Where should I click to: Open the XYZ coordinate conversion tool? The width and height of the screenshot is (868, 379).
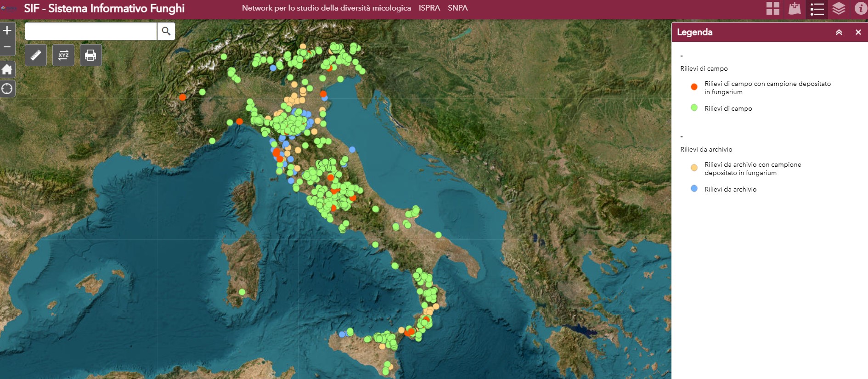click(63, 56)
